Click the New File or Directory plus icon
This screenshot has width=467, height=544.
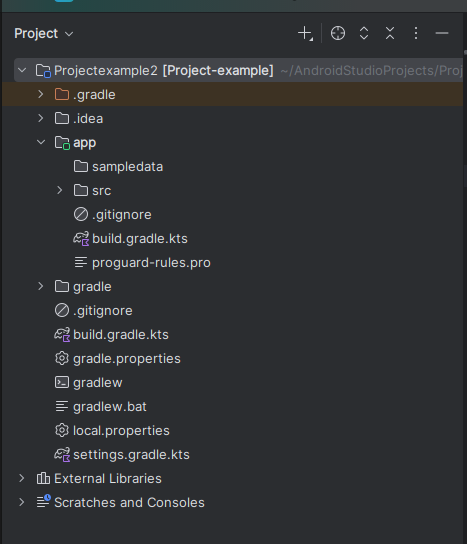[305, 34]
